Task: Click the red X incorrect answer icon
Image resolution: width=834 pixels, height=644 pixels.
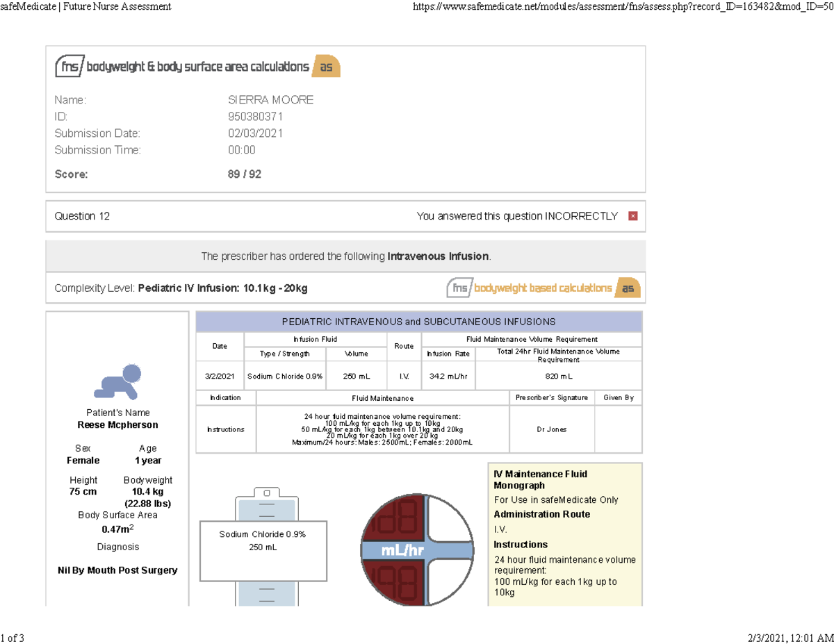Action: pyautogui.click(x=632, y=216)
